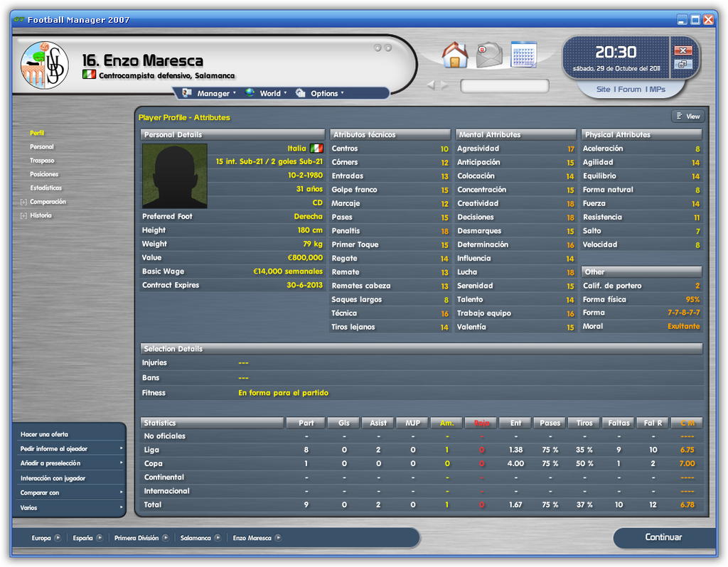Click the Part statistics column header
Viewport: 728px width, 567px height.
click(306, 423)
